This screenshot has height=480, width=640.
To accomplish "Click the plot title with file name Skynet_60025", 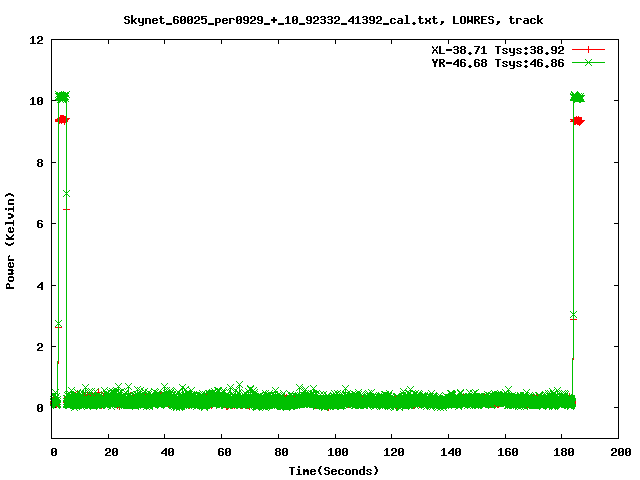I will pos(333,20).
